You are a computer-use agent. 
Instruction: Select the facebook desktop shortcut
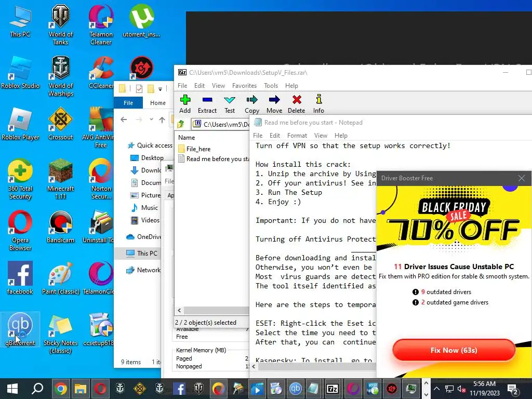click(20, 278)
